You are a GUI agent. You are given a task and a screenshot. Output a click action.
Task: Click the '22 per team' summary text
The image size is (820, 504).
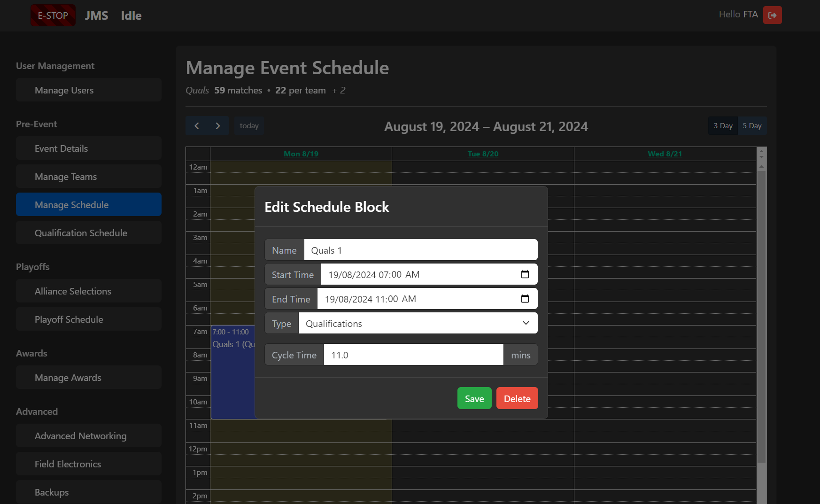[x=301, y=90]
